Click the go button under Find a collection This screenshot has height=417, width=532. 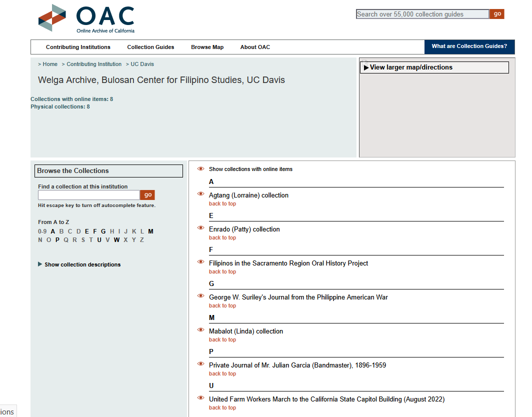pos(147,195)
